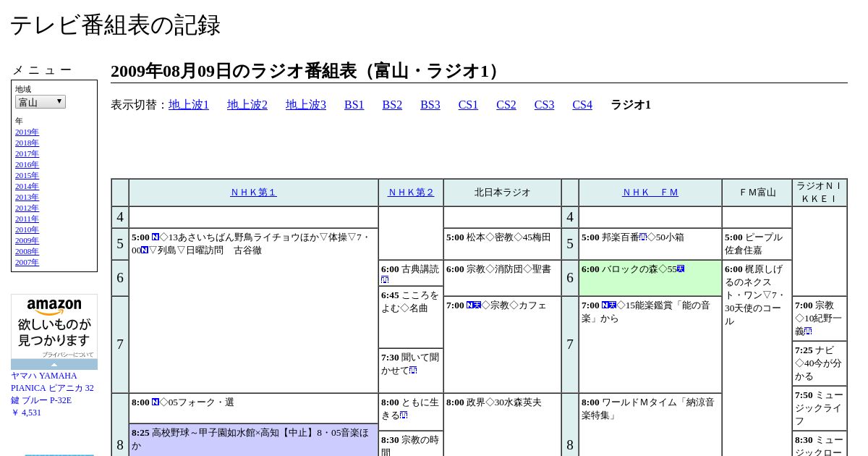Switch view to BS2
The height and width of the screenshot is (456, 868).
pyautogui.click(x=392, y=105)
